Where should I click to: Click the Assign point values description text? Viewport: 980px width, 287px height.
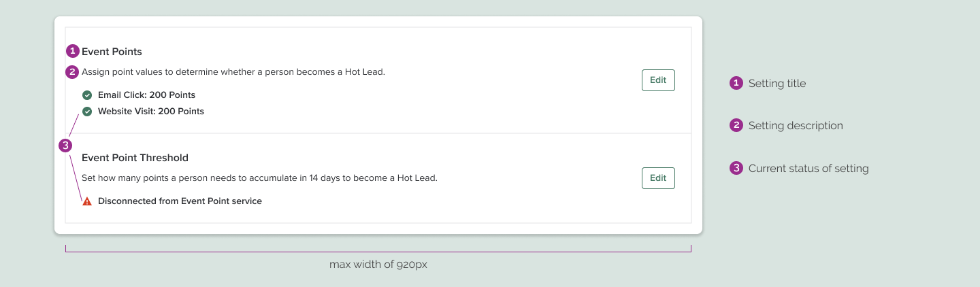click(233, 72)
